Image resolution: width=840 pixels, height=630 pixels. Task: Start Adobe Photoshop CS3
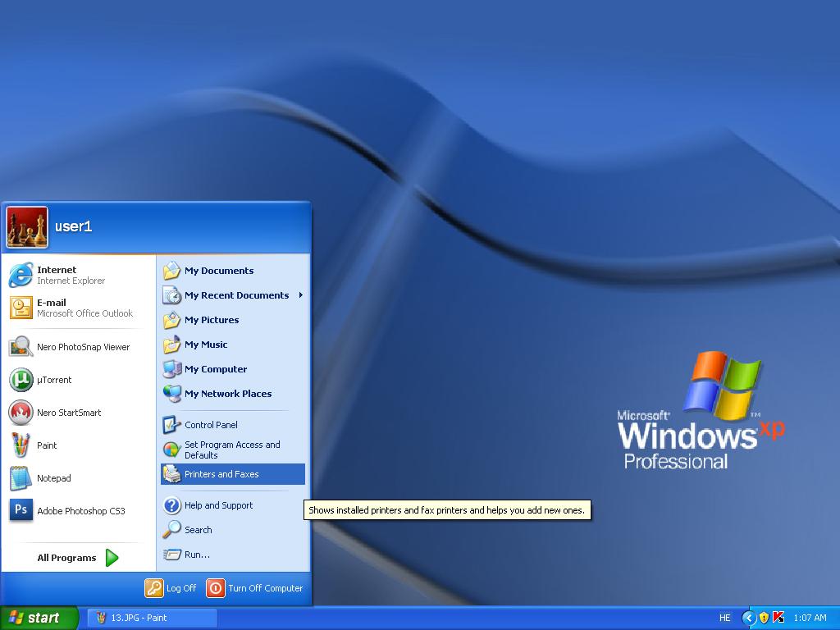(80, 511)
